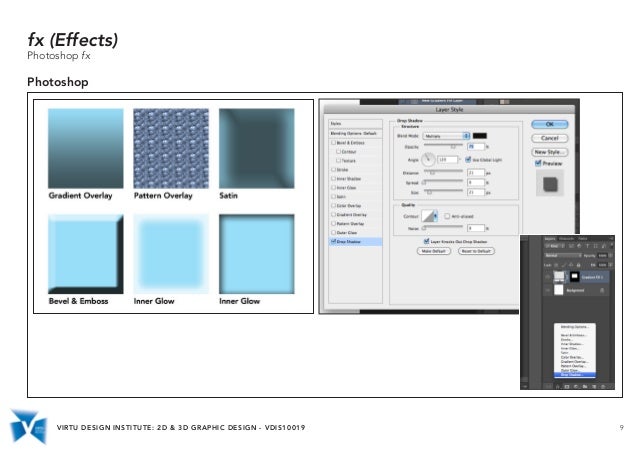Click the Size value field
638x452 pixels.
[476, 192]
